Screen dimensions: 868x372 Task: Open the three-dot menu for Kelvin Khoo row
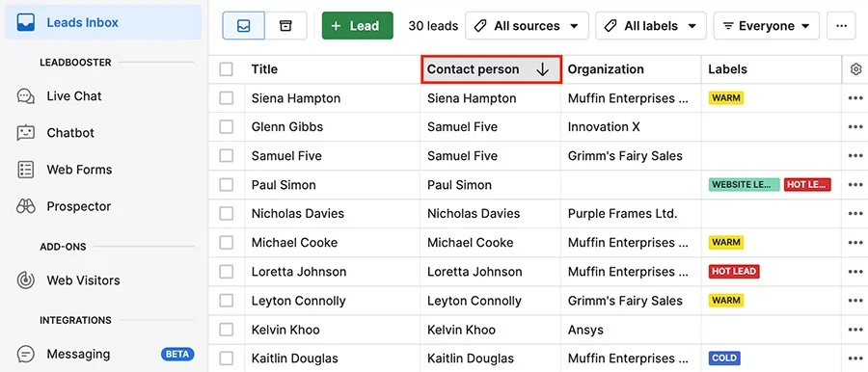[x=855, y=330]
